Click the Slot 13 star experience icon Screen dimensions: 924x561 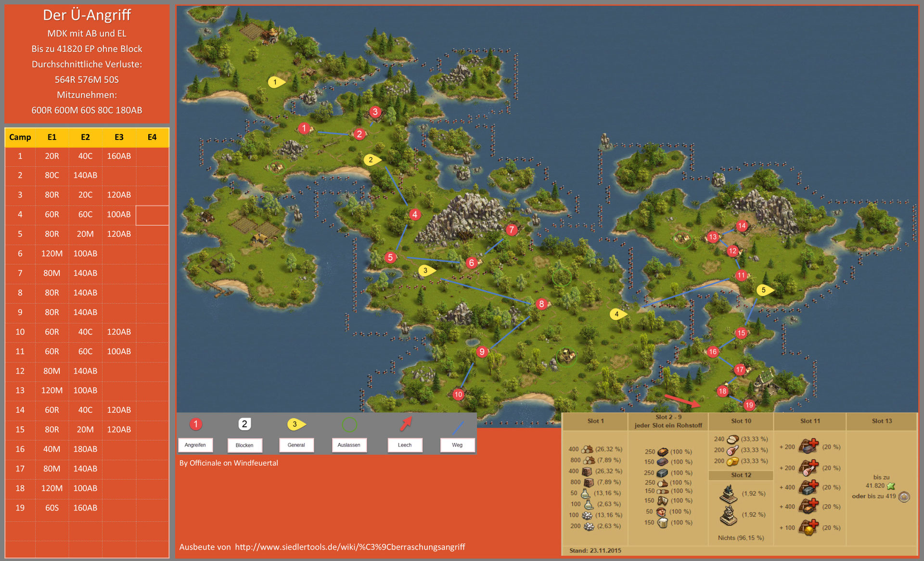tap(891, 486)
